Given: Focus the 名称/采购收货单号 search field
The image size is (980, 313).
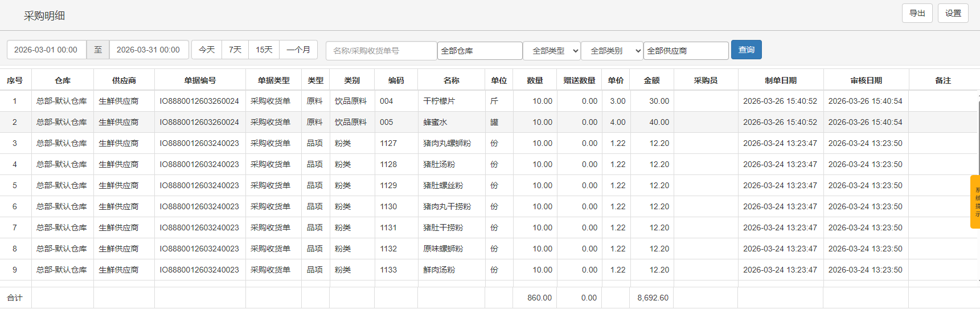Looking at the screenshot, I should pos(381,51).
